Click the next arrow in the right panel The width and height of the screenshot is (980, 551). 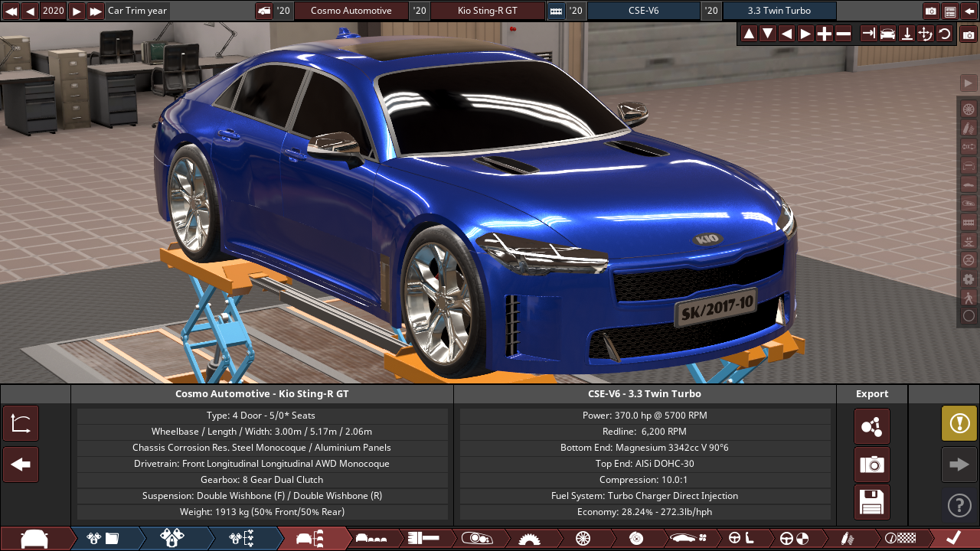point(959,465)
